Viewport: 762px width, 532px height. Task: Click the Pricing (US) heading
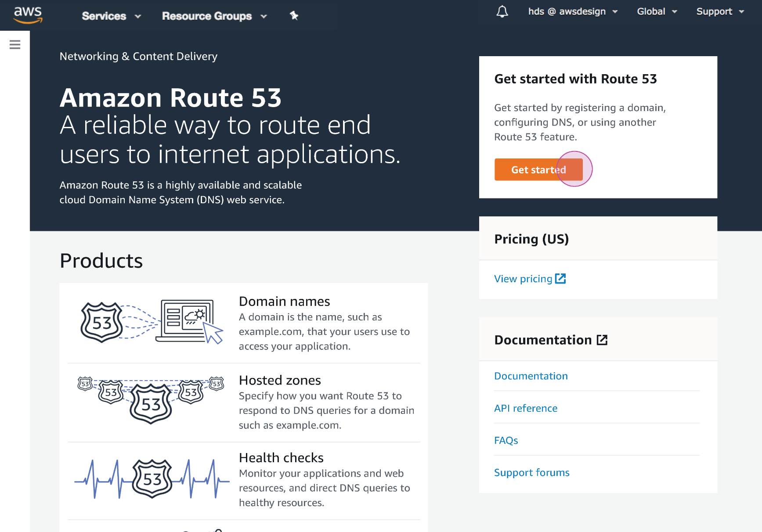tap(531, 239)
